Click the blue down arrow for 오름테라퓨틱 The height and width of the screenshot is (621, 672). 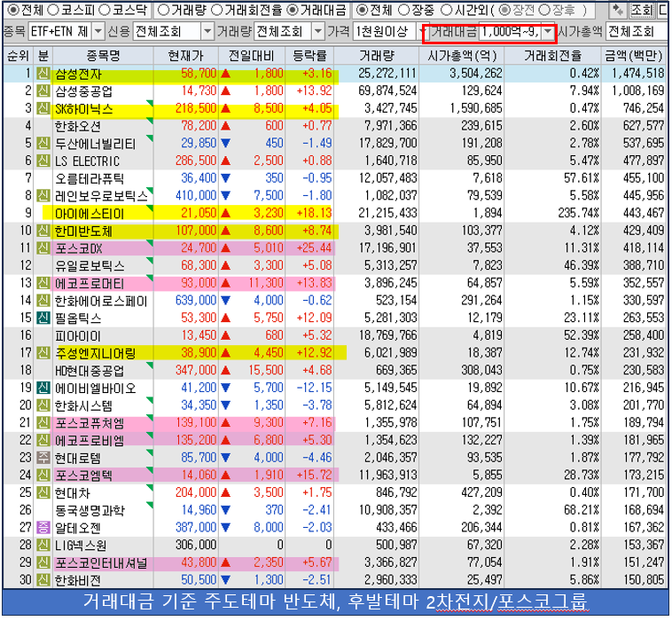(x=225, y=178)
